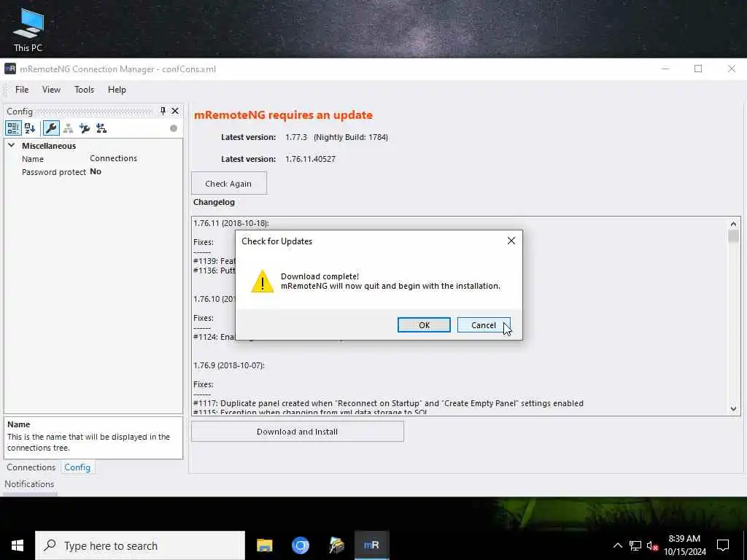
Task: Click the Password protect value No
Action: click(96, 172)
